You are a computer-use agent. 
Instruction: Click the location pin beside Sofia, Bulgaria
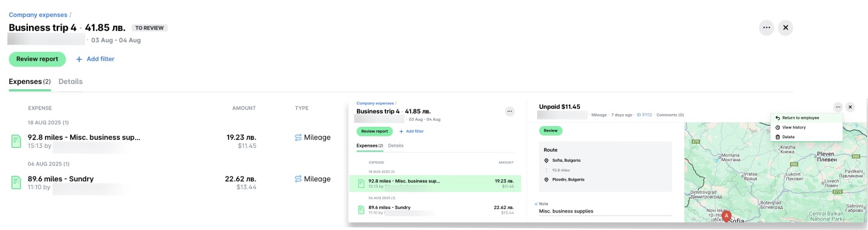[546, 161]
